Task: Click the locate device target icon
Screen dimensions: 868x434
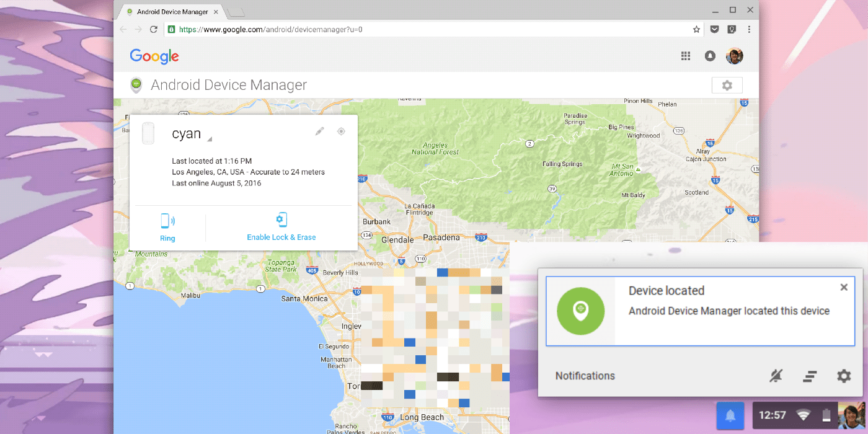Action: tap(341, 131)
